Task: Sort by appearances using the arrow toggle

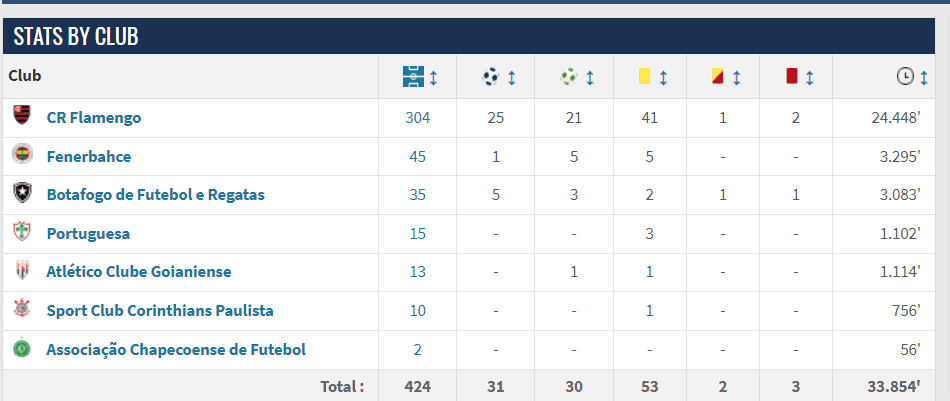Action: pos(433,77)
